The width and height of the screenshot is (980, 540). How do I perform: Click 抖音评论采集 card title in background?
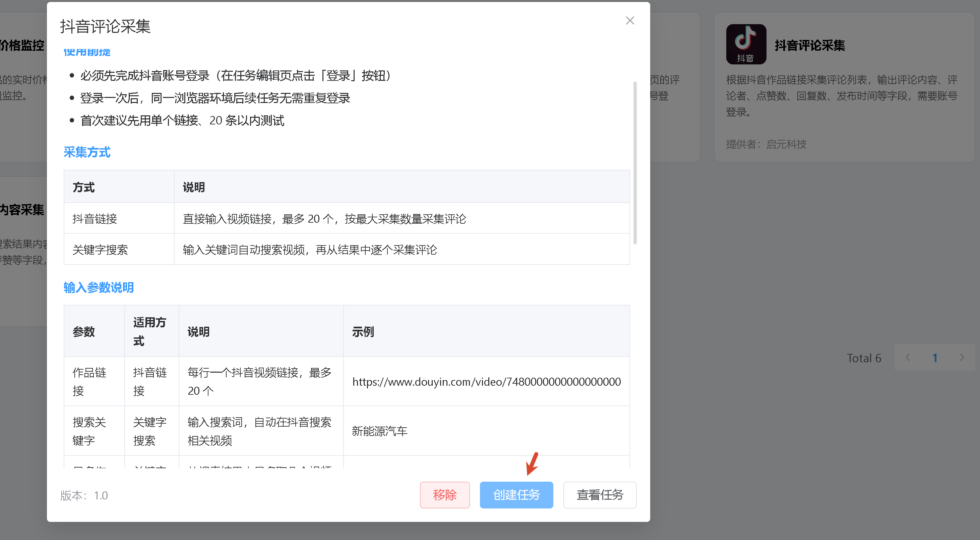pos(810,46)
